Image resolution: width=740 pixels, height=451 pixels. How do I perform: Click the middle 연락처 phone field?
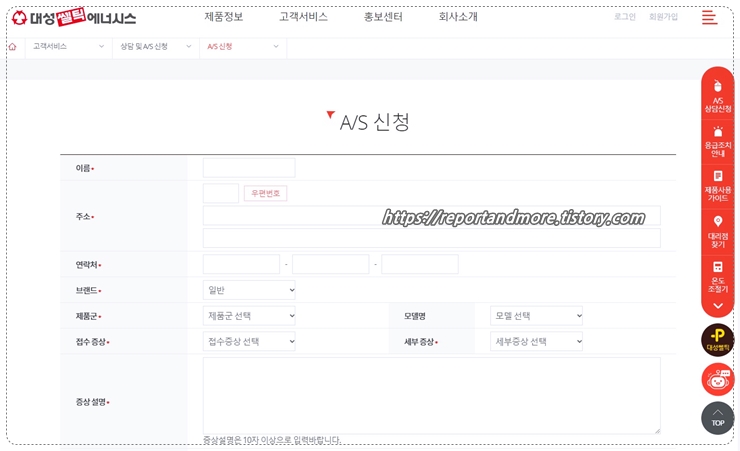330,264
